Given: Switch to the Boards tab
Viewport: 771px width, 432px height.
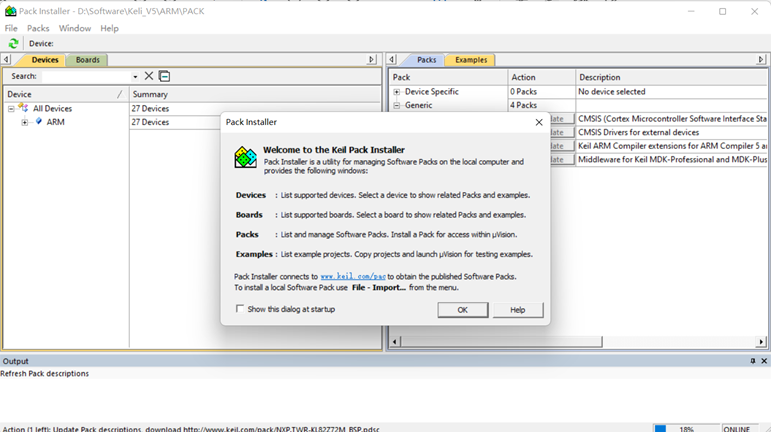Looking at the screenshot, I should click(x=88, y=60).
